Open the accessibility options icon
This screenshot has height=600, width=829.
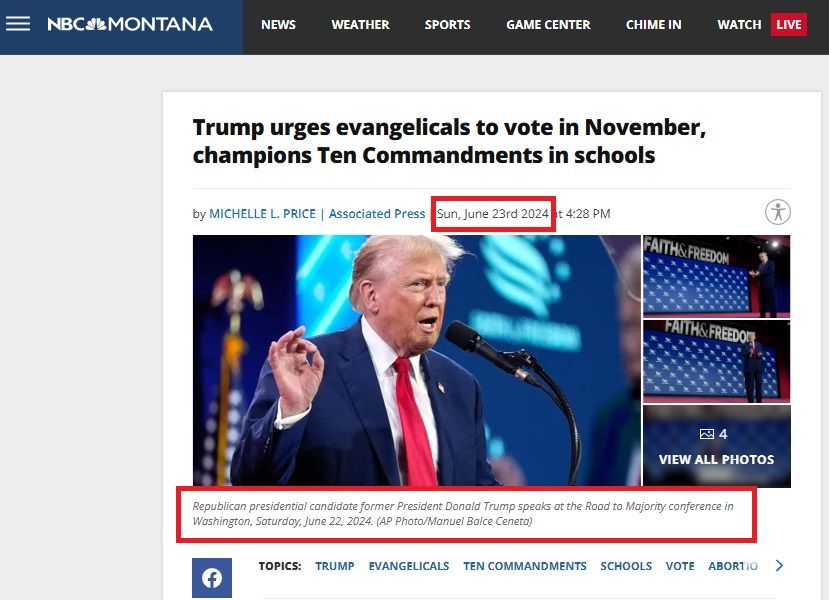tap(778, 212)
